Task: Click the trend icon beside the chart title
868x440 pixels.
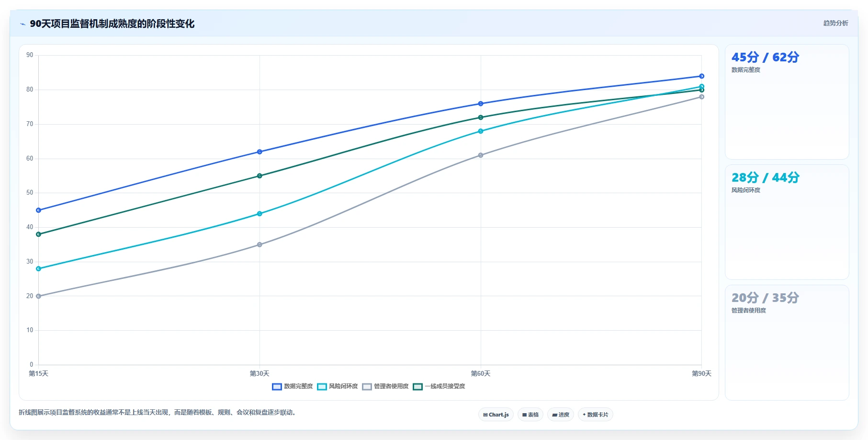Action: (23, 24)
